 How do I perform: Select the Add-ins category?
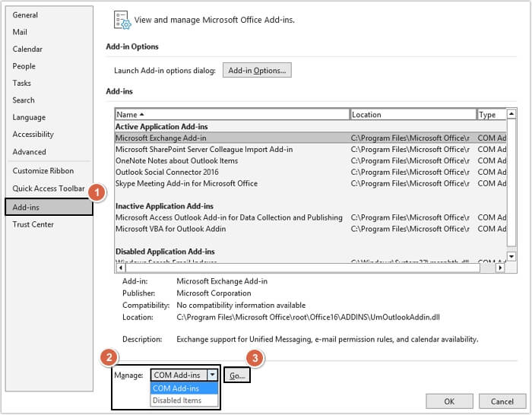49,207
